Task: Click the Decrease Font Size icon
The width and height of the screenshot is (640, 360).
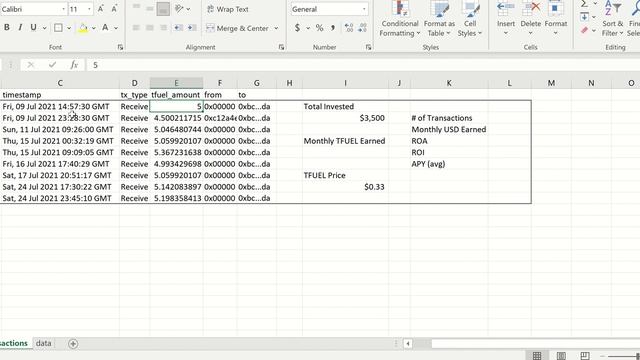Action: coord(114,9)
